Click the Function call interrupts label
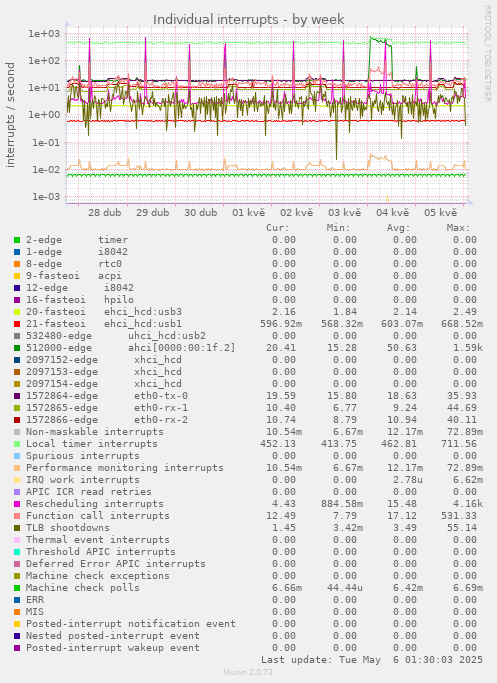This screenshot has height=683, width=497. tap(98, 516)
